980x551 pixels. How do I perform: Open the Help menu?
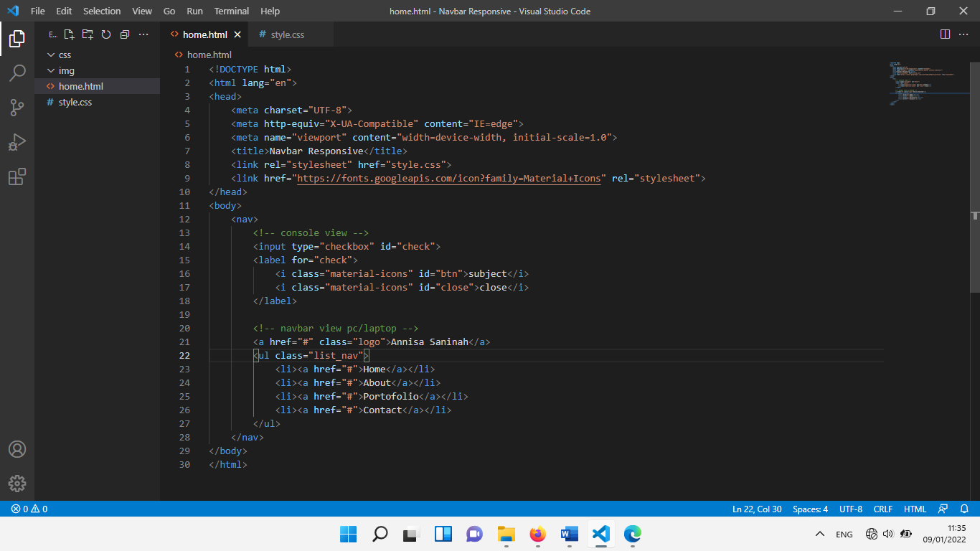pyautogui.click(x=270, y=11)
